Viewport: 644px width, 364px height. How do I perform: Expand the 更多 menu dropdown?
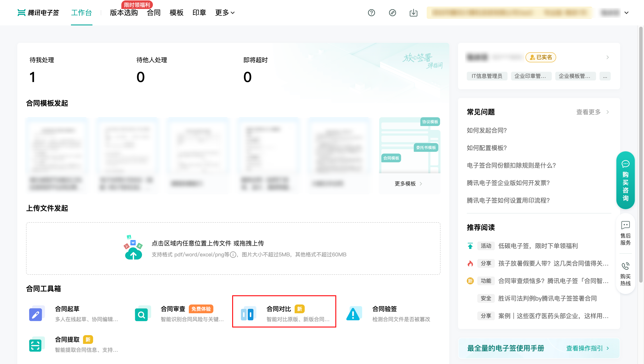[225, 13]
